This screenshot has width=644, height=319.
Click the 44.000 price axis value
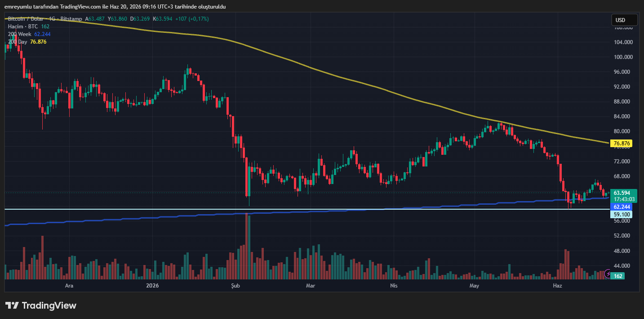coord(623,265)
